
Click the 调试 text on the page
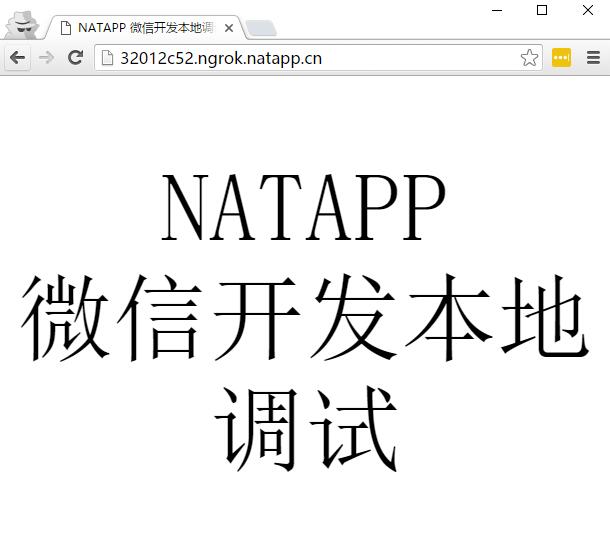click(306, 428)
